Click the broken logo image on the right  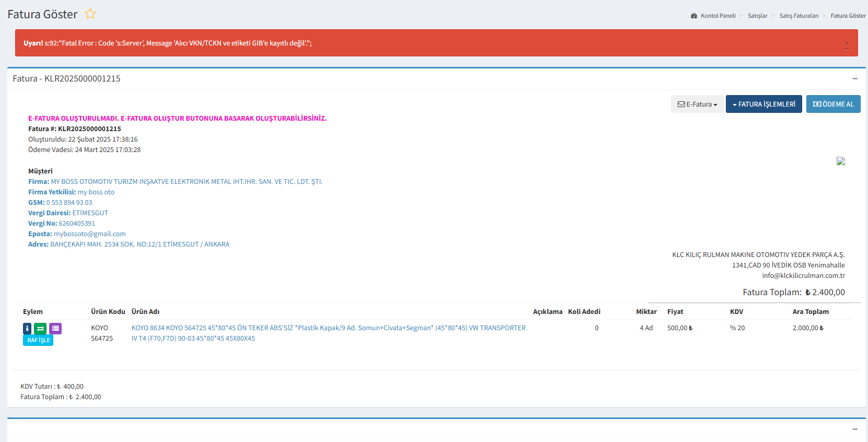[x=840, y=161]
